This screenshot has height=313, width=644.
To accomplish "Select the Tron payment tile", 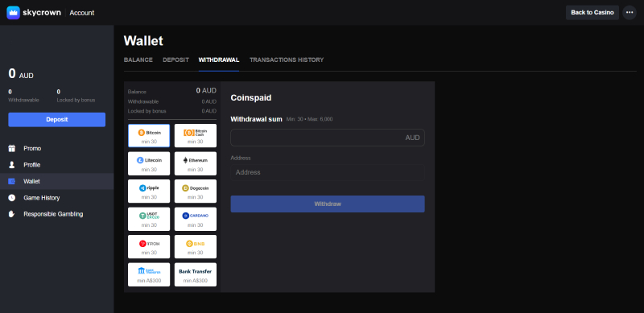I will (149, 246).
